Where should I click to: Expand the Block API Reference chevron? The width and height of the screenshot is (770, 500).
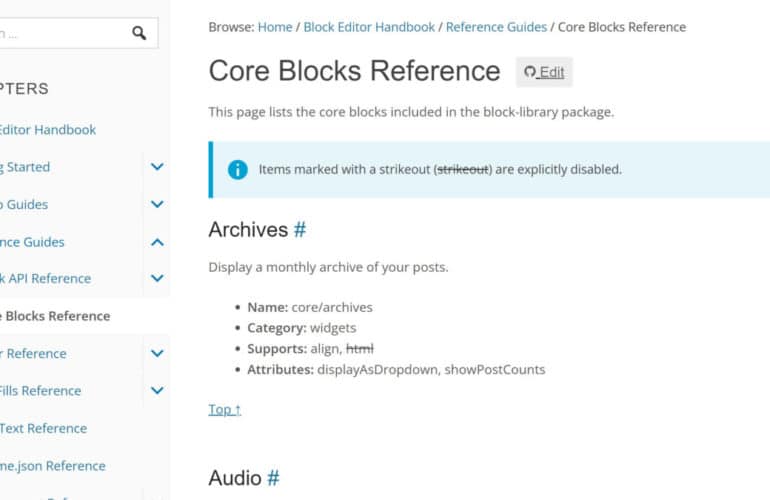point(157,279)
